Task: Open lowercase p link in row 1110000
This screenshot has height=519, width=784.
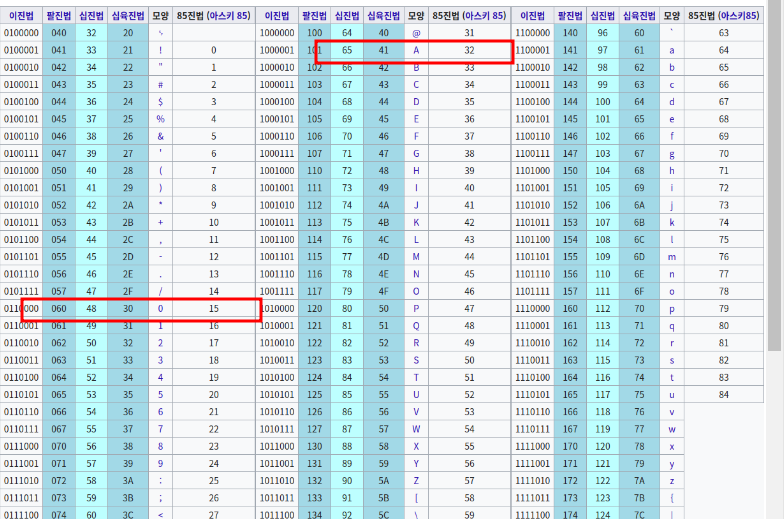Action: click(x=672, y=309)
